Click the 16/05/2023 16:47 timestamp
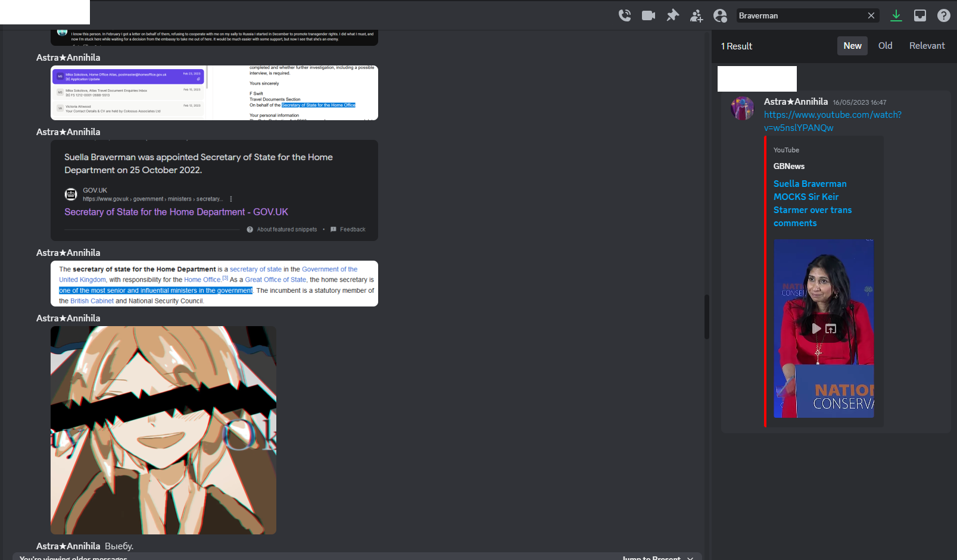 tap(859, 102)
